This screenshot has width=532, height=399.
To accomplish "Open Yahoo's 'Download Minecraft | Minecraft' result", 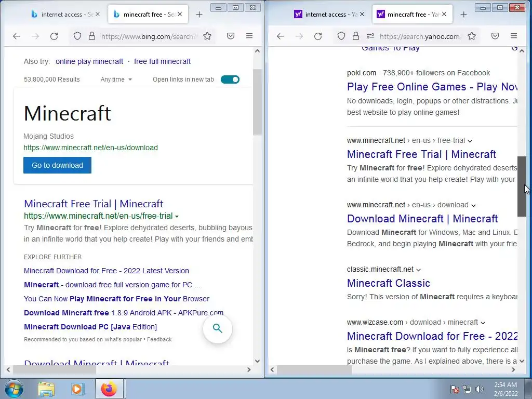I will 422,219.
